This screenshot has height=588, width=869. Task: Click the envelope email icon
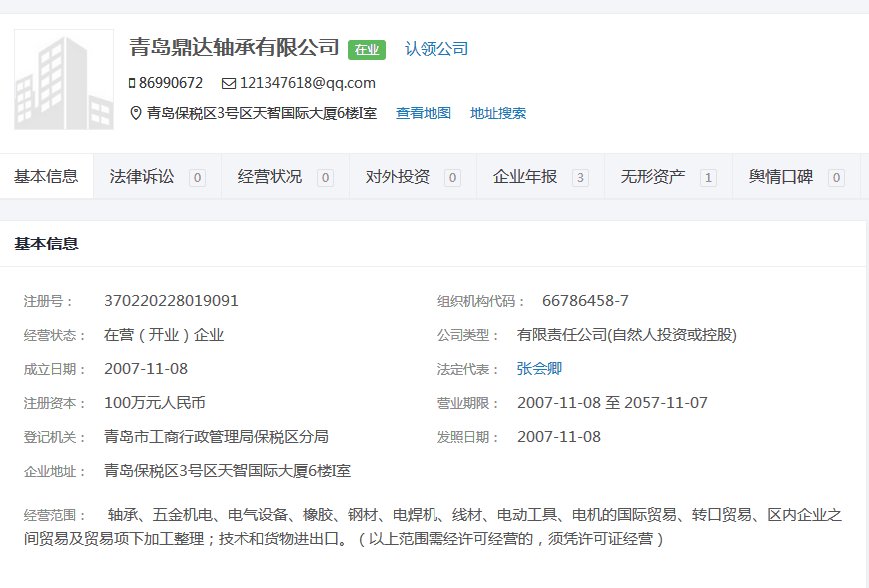229,83
